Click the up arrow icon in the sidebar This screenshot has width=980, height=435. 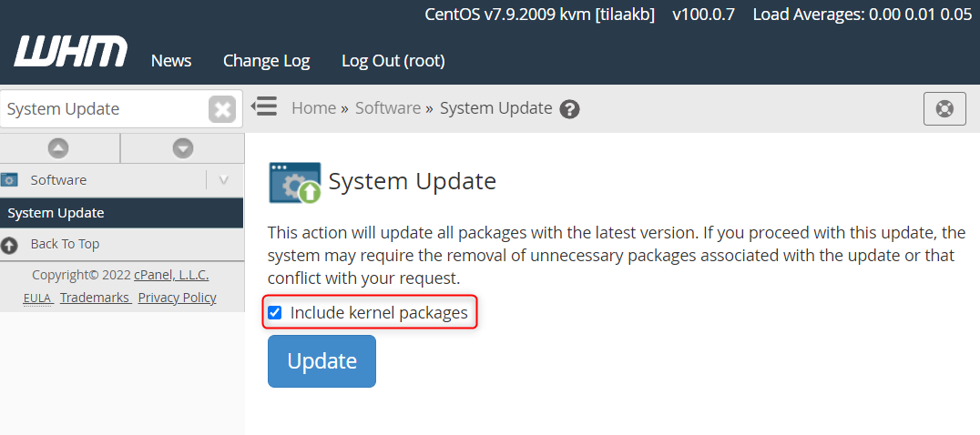58,148
